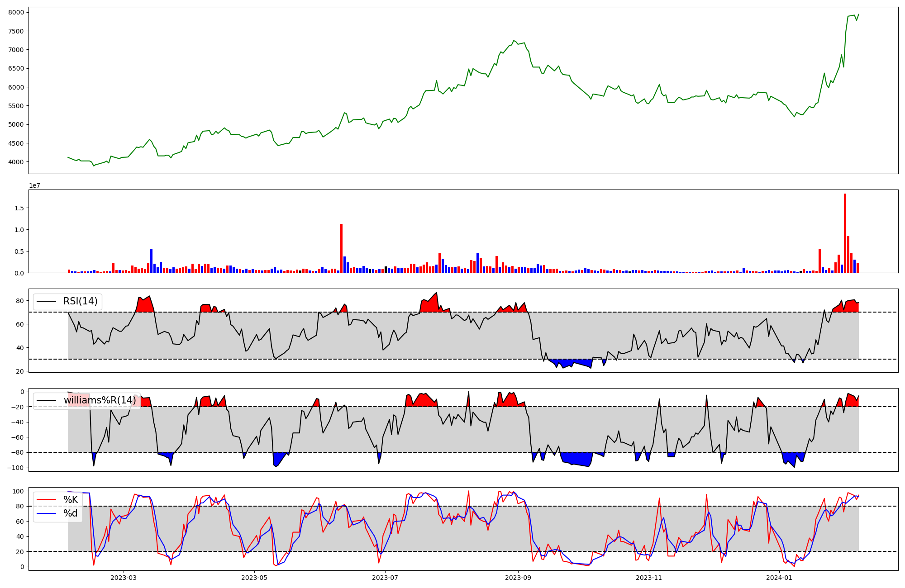Click the 2024-01 date tick label
Image resolution: width=905 pixels, height=588 pixels.
(x=780, y=578)
